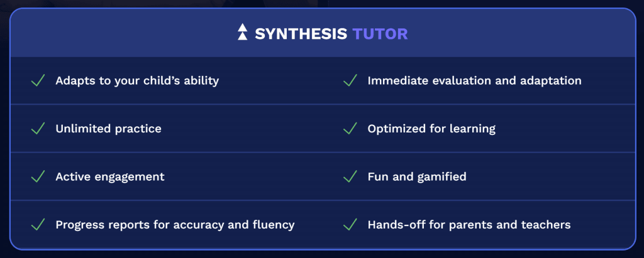644x258 pixels.
Task: Click the Active engagement feature text
Action: click(x=110, y=176)
